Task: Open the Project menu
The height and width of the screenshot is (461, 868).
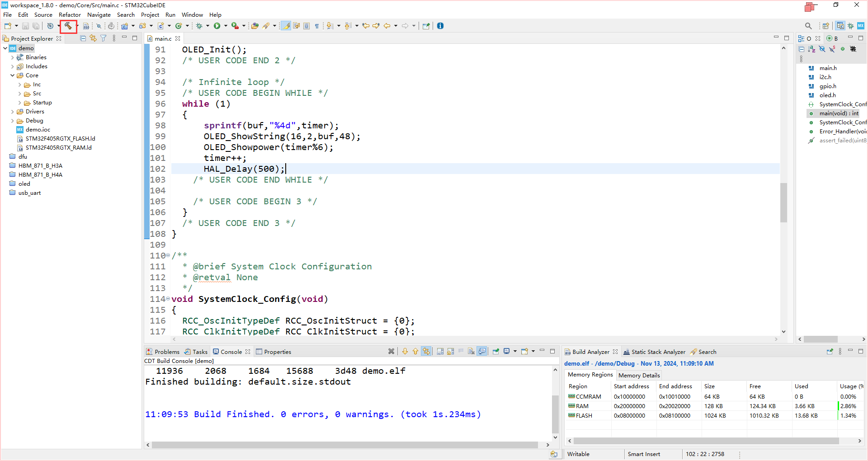Action: pyautogui.click(x=150, y=14)
